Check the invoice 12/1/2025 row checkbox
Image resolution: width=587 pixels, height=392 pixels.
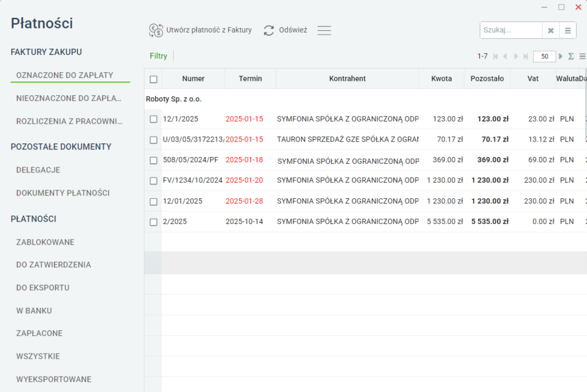pos(154,119)
